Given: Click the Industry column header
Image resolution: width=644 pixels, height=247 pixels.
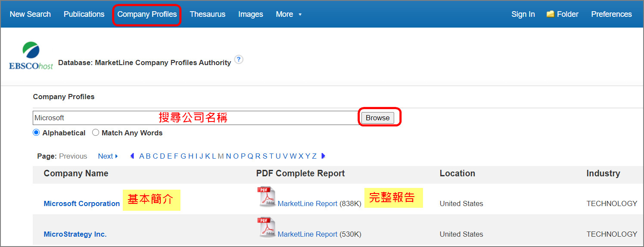Looking at the screenshot, I should (x=603, y=173).
